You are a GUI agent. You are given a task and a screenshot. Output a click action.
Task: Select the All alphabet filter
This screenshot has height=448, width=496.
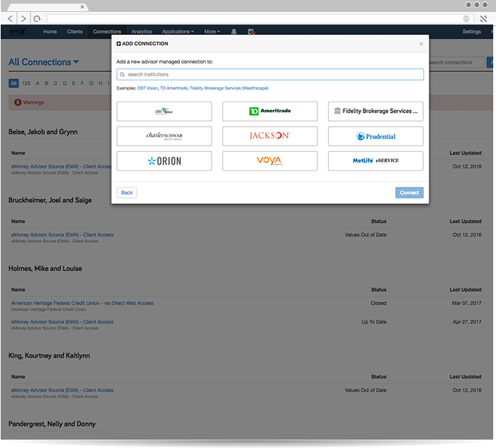13,83
